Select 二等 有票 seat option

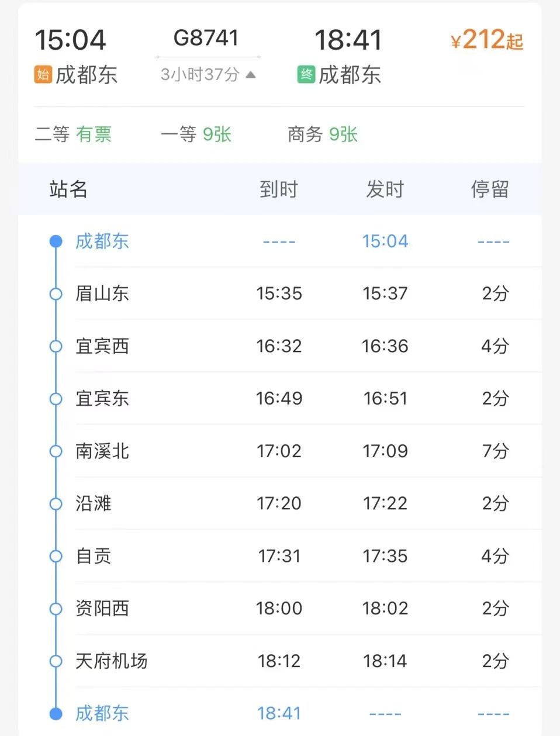coord(73,134)
